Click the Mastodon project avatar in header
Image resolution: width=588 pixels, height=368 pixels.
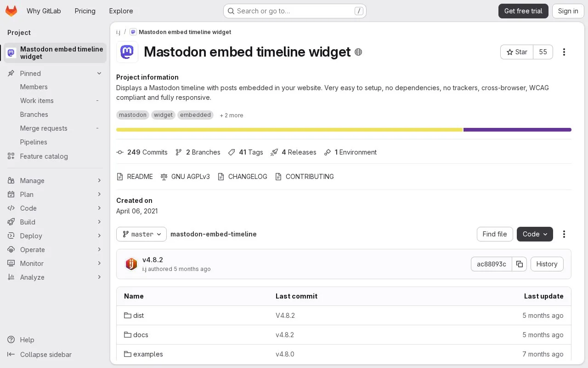(127, 52)
